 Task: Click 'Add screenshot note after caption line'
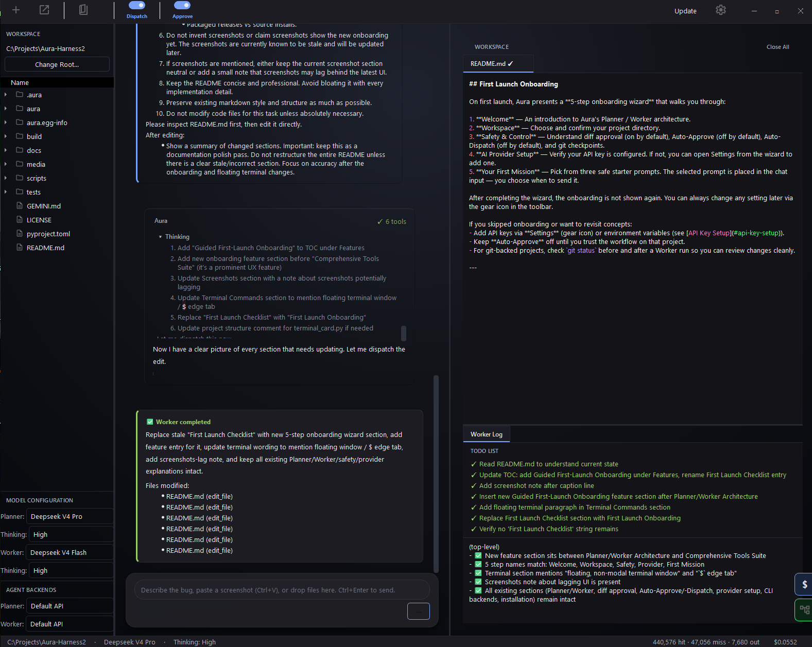tap(532, 486)
